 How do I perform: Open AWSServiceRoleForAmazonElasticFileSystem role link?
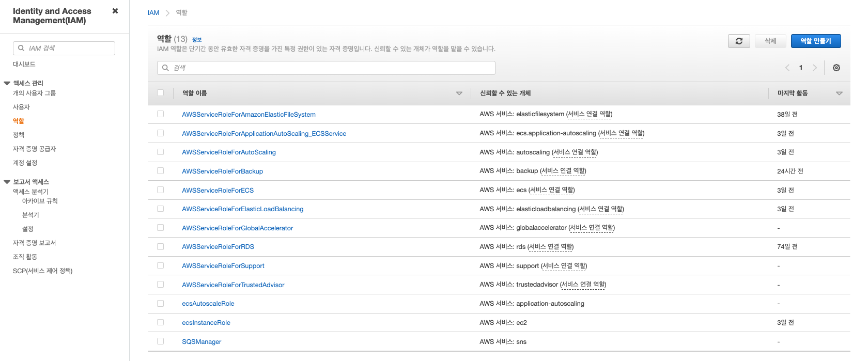pos(249,115)
